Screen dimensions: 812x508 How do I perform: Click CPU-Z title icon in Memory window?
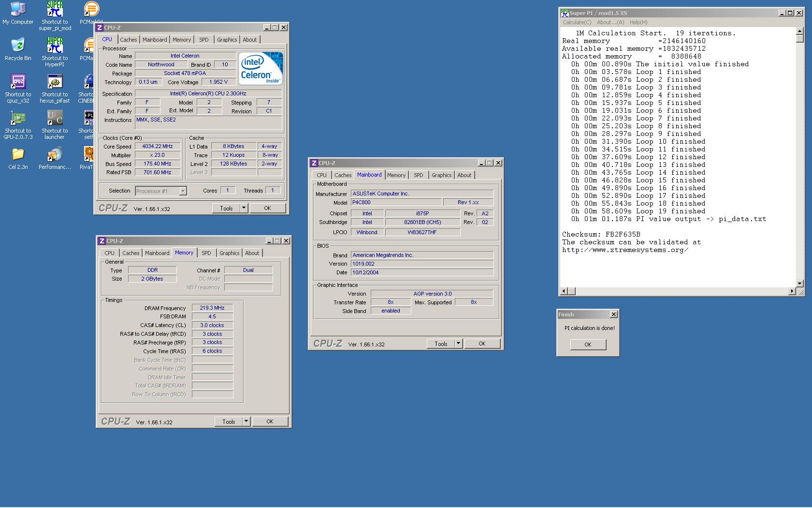pos(102,241)
